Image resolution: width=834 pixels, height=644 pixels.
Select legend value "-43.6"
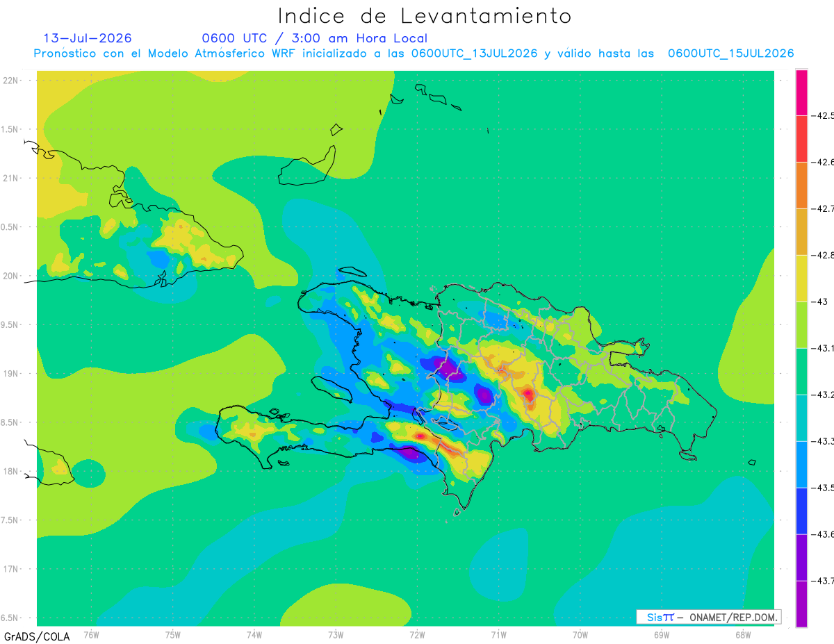tap(823, 534)
